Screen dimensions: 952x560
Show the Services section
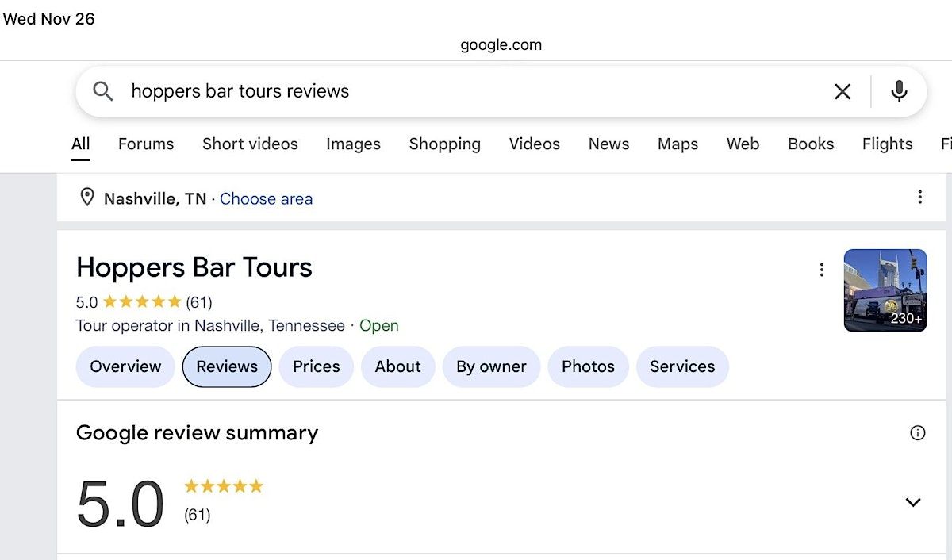coord(682,366)
